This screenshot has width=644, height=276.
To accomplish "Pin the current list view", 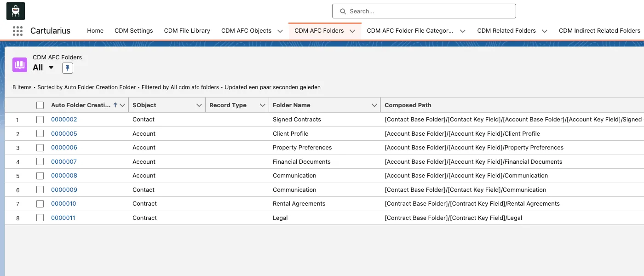I will tap(68, 68).
